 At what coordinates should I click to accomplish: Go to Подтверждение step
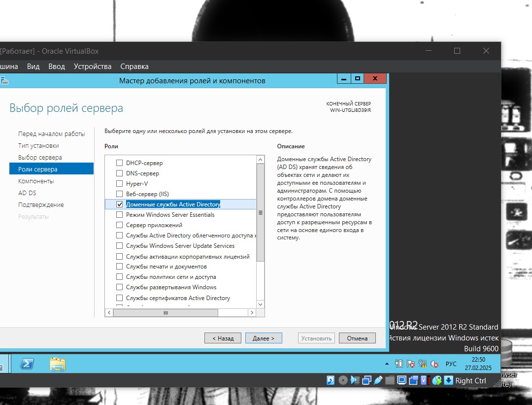[x=41, y=204]
